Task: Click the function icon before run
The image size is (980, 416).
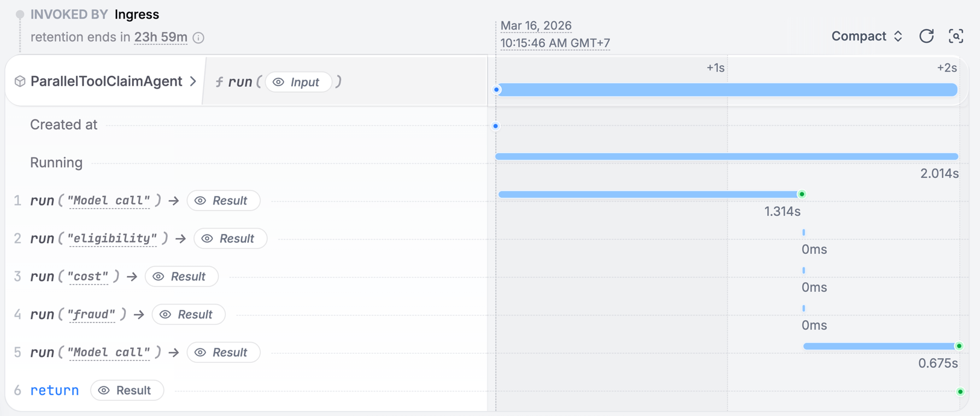Action: point(219,82)
